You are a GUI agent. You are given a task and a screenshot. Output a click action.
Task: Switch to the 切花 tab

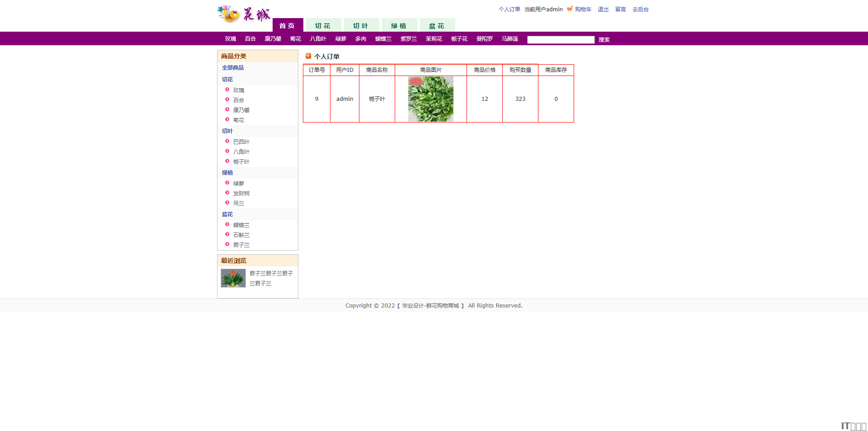click(x=323, y=26)
